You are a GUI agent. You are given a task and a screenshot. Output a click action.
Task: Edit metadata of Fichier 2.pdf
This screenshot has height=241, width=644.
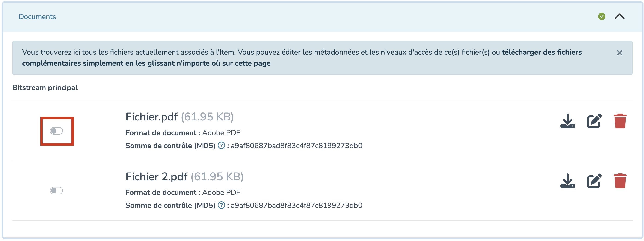pos(594,181)
